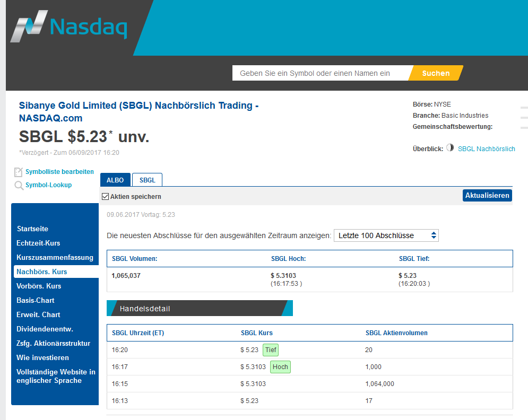528x420 pixels.
Task: Click the high time (16:17:53)
Action: coord(286,284)
